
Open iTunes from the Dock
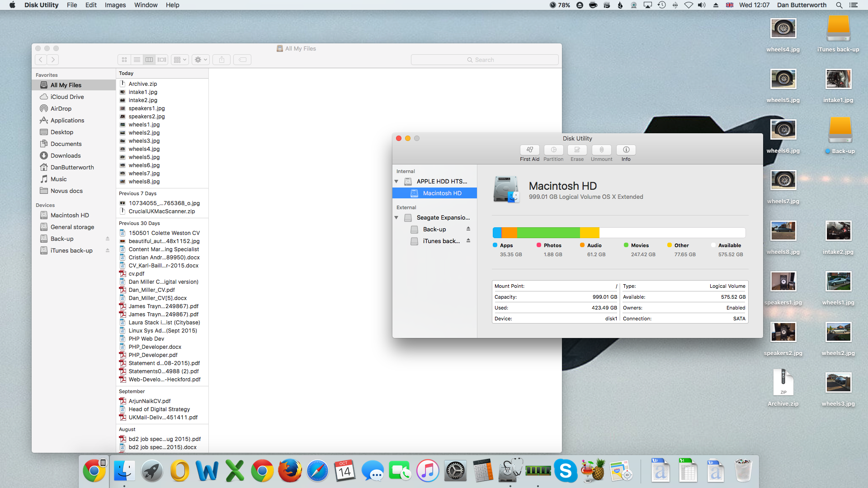coord(427,471)
